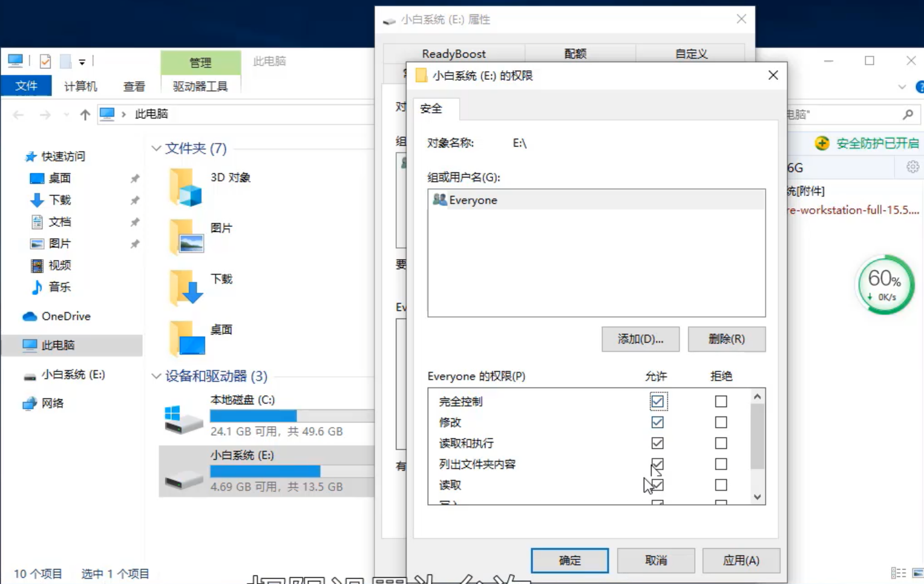924x584 pixels.
Task: Select the 网络 icon in navigation pane
Action: click(x=30, y=404)
